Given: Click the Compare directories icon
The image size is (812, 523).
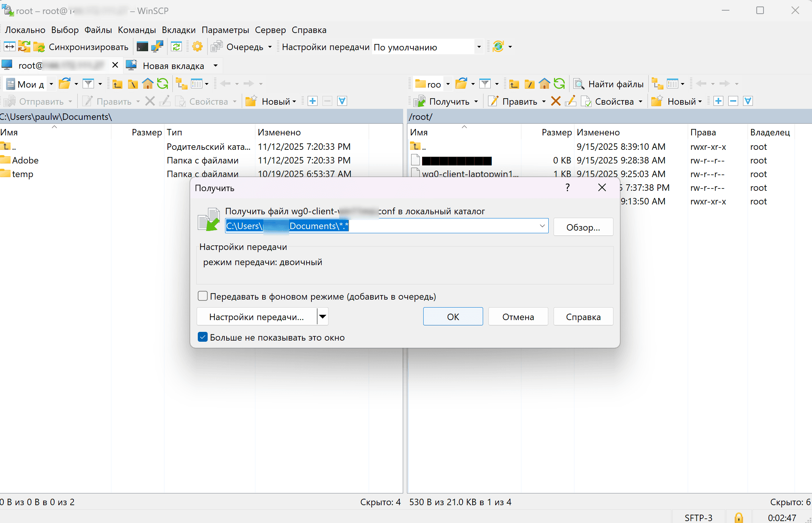Looking at the screenshot, I should click(x=9, y=47).
